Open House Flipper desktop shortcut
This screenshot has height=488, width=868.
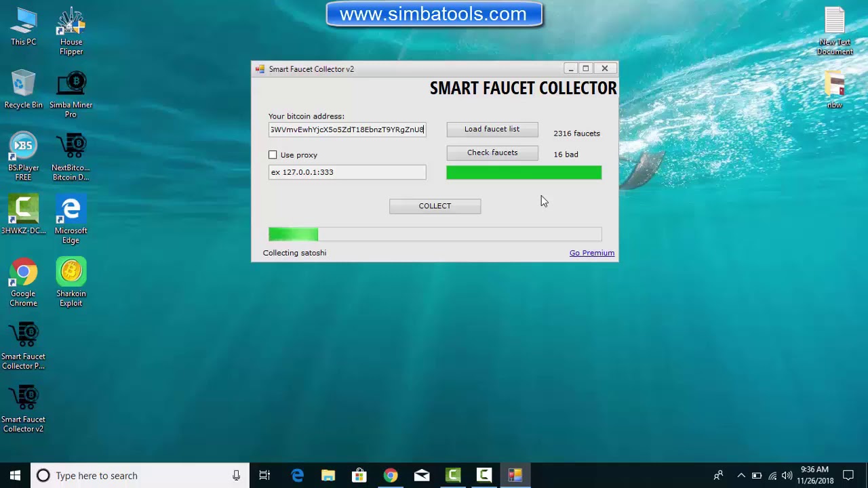click(71, 32)
